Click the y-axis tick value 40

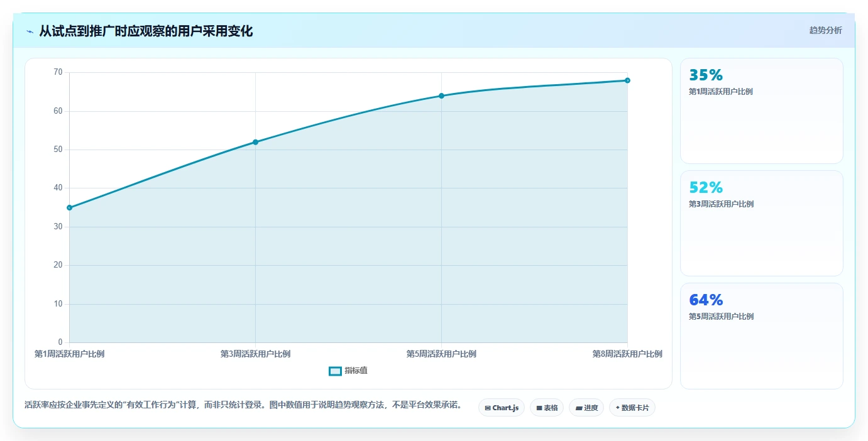pos(58,188)
